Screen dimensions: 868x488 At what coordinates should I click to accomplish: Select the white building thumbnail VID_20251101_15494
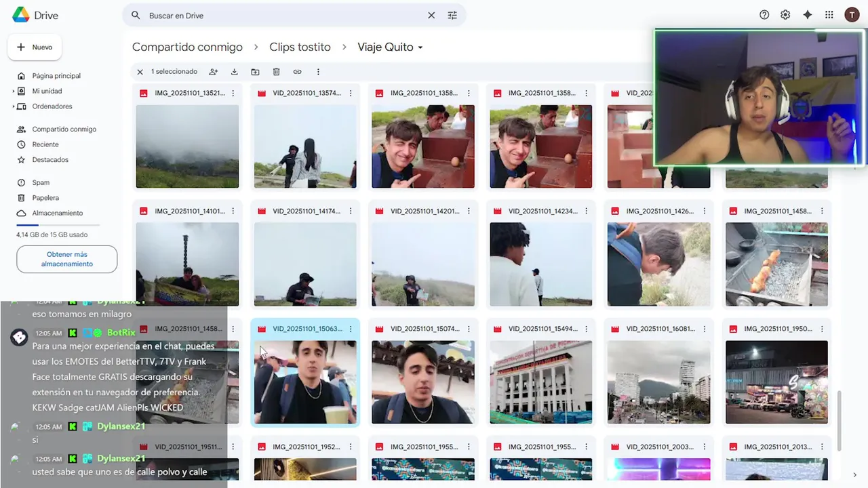coord(540,382)
